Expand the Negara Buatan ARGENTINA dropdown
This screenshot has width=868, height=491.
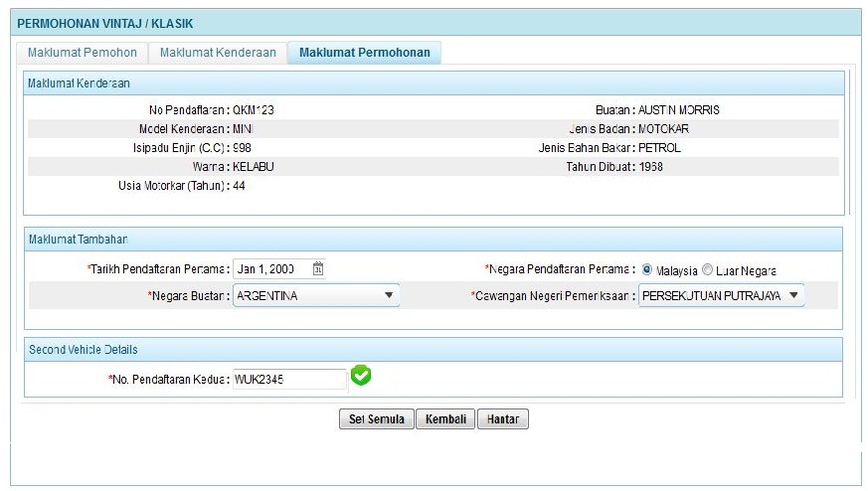[x=315, y=295]
